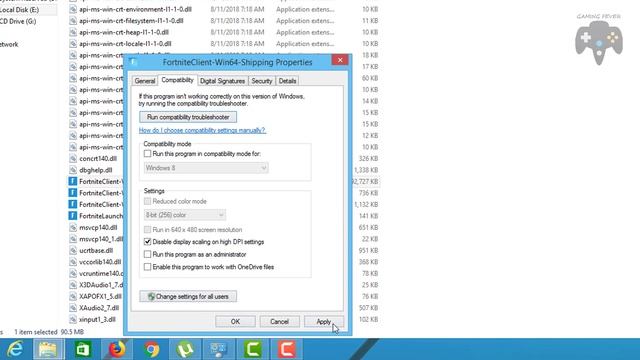This screenshot has width=640, height=360.
Task: Select the xinput1_3.dll file name
Action: pos(97,319)
